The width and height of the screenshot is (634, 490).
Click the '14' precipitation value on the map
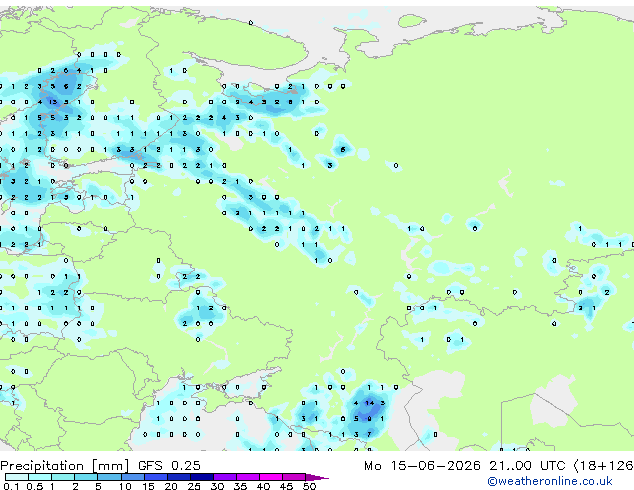369,403
